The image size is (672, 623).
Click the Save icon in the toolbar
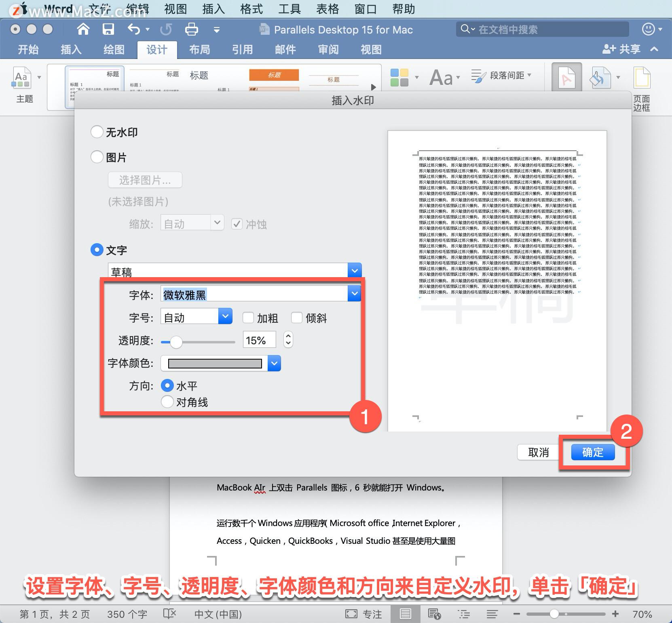point(108,29)
